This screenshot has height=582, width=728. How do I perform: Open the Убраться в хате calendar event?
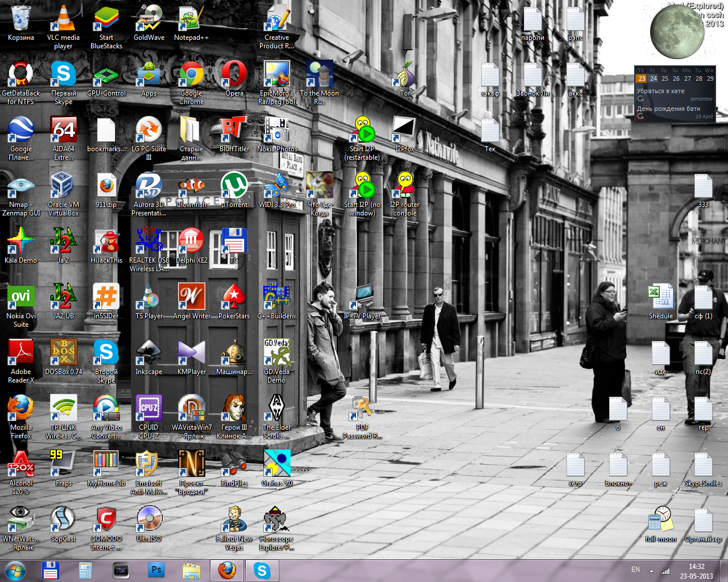tap(660, 91)
